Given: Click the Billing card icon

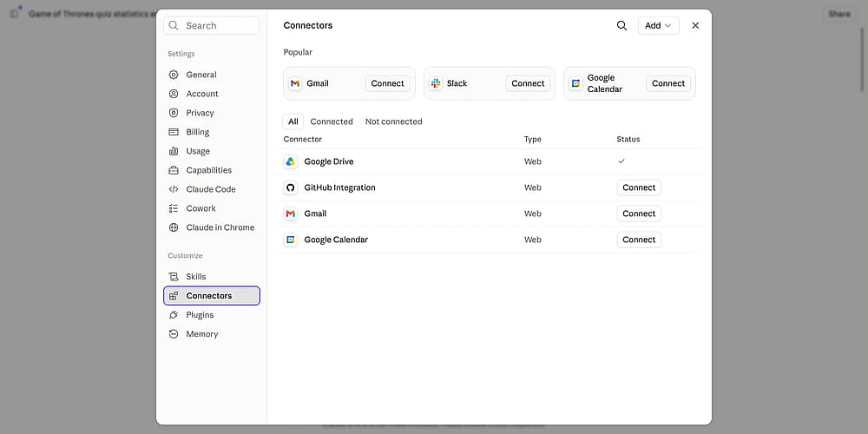Looking at the screenshot, I should [174, 132].
